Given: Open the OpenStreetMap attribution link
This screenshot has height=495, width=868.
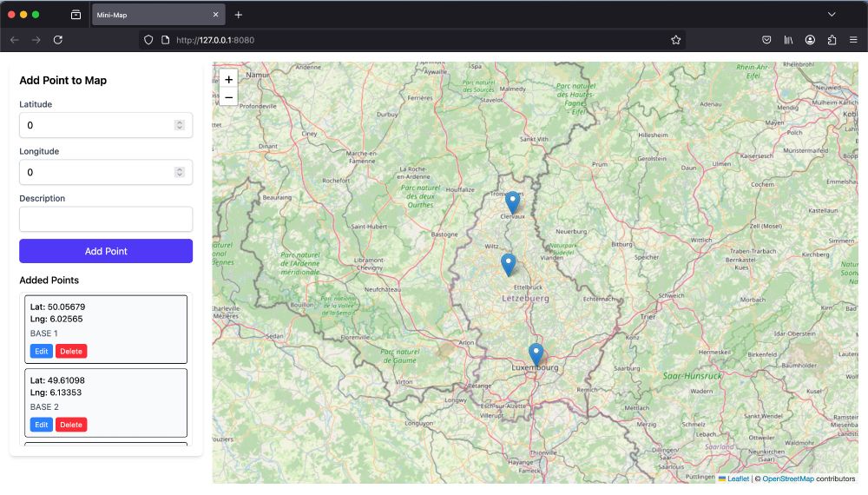Looking at the screenshot, I should click(x=788, y=479).
